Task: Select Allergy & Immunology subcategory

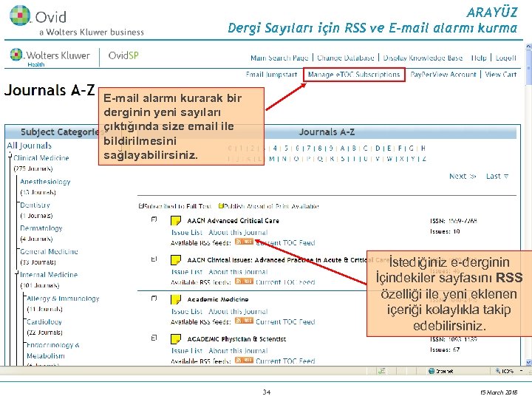Action: (63, 299)
